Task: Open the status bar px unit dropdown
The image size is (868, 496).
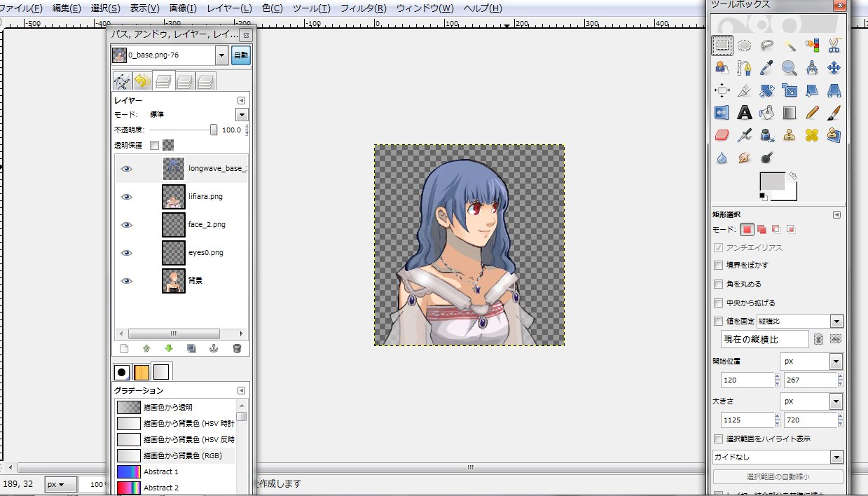Action: (x=60, y=484)
